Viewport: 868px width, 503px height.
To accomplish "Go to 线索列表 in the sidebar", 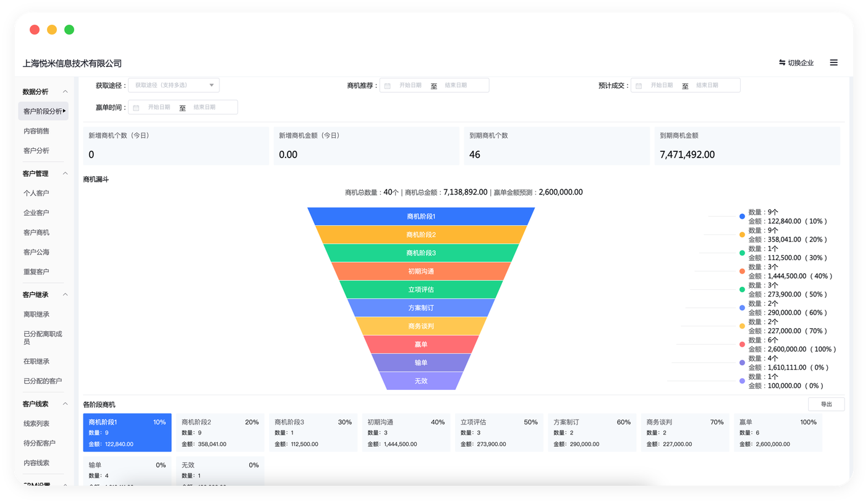I will [x=36, y=423].
